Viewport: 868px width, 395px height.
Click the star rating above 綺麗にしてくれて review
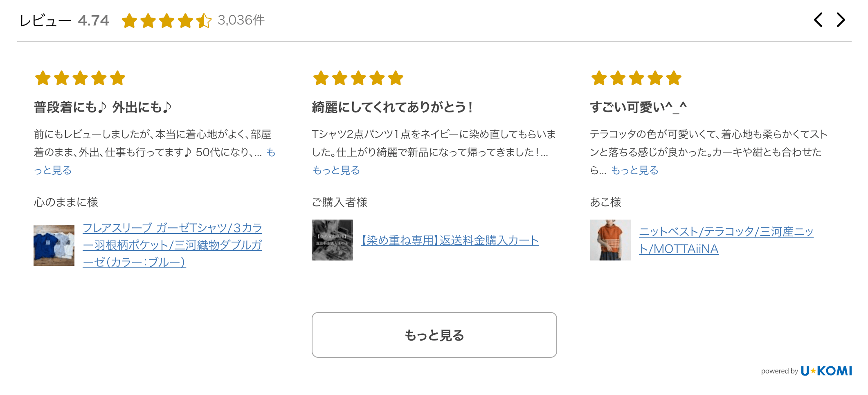click(x=358, y=78)
